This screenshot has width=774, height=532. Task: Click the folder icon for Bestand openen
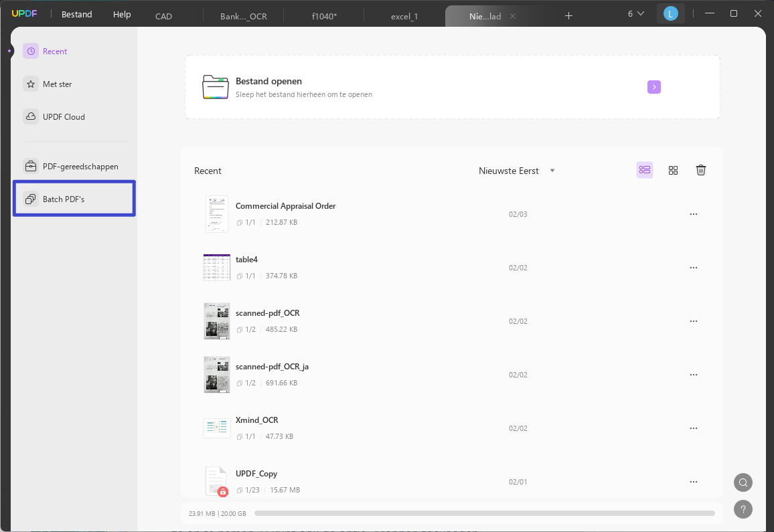click(x=216, y=88)
